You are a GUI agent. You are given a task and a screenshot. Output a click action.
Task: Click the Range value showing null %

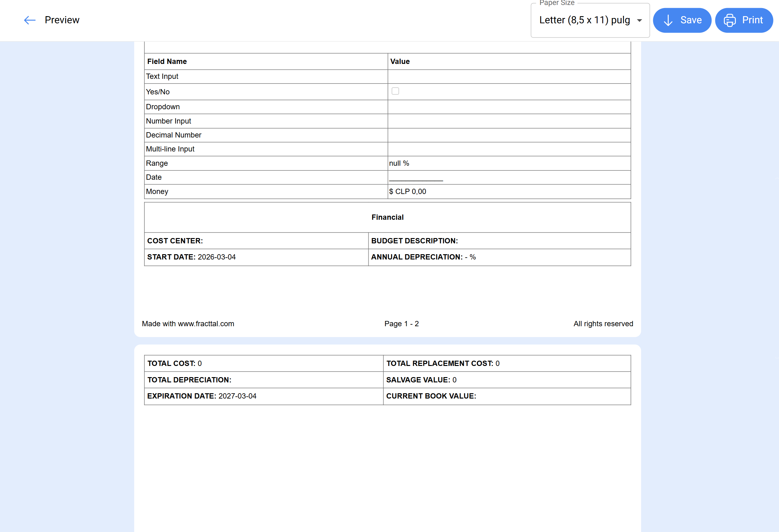[399, 163]
